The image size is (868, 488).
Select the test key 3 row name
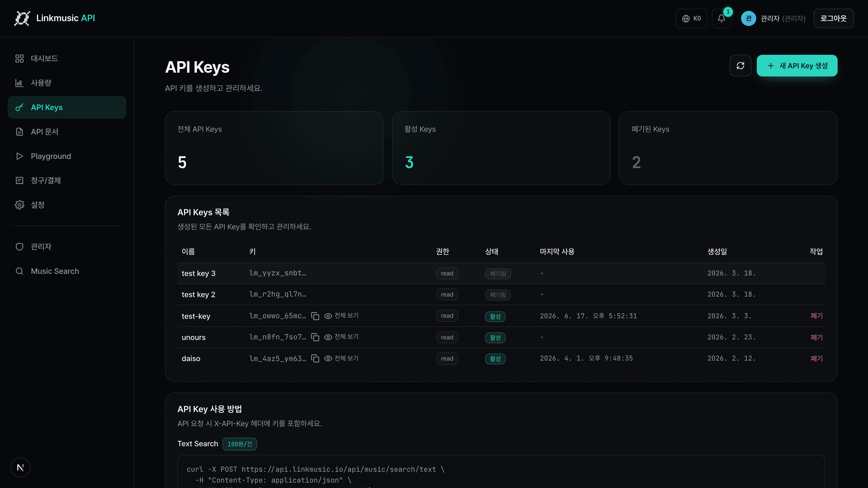(199, 274)
